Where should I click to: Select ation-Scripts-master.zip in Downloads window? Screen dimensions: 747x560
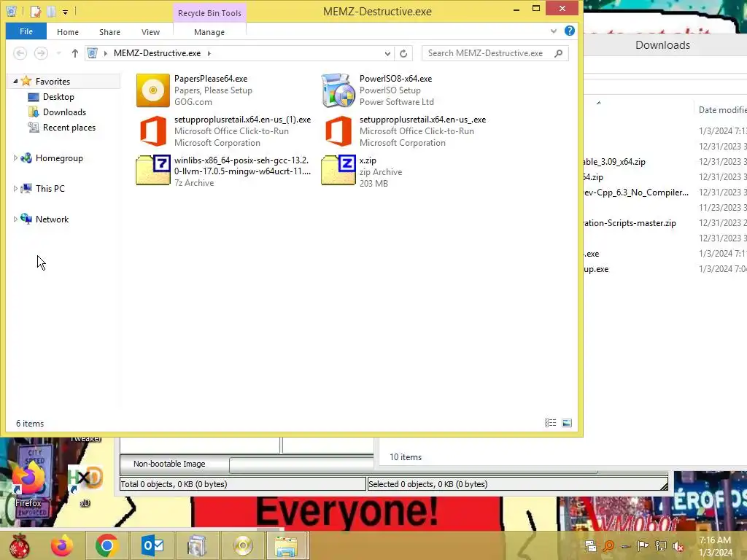point(630,223)
